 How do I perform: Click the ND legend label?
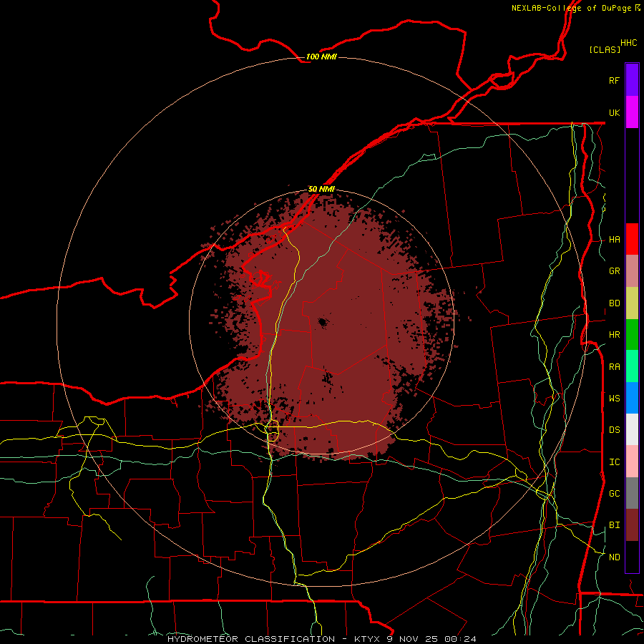click(614, 557)
